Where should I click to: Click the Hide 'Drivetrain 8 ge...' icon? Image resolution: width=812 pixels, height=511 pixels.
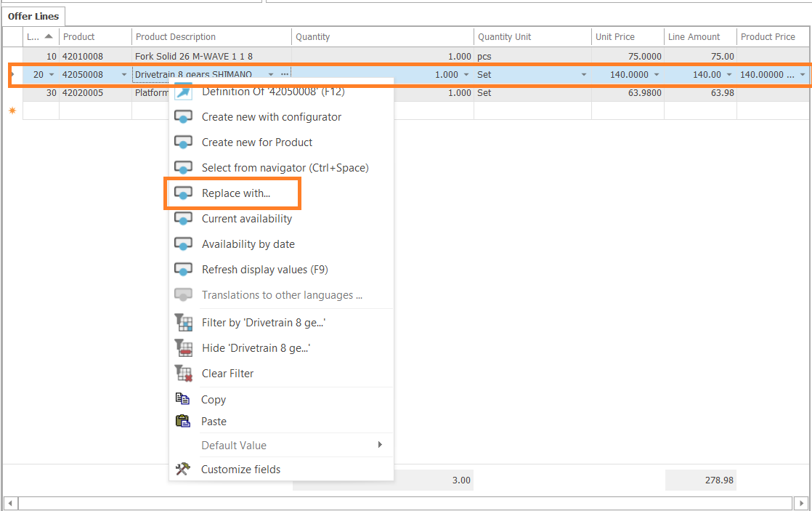[x=183, y=348]
